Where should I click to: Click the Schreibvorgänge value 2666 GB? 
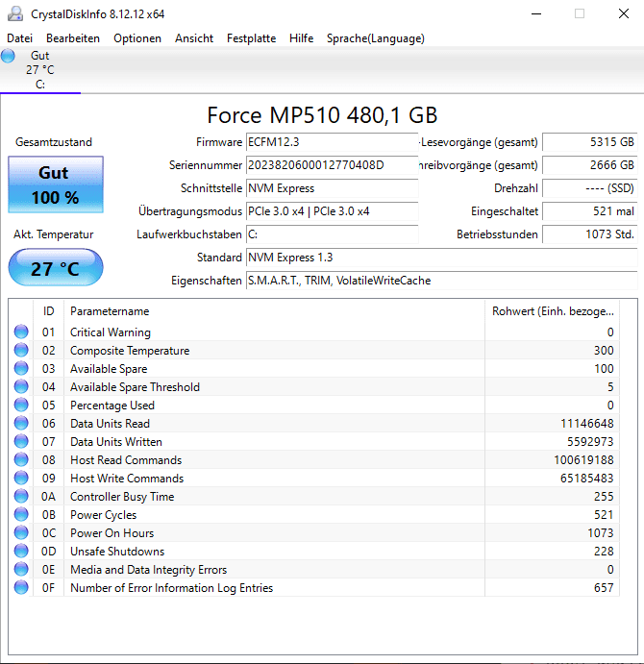click(x=590, y=165)
